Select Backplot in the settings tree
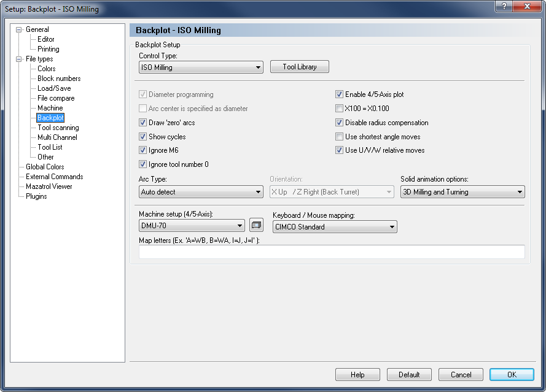Image resolution: width=546 pixels, height=392 pixels. [x=50, y=118]
